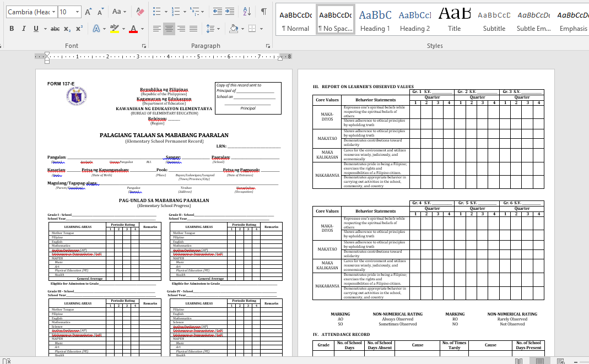Image resolution: width=589 pixels, height=364 pixels.
Task: Apply Title style
Action: [454, 20]
